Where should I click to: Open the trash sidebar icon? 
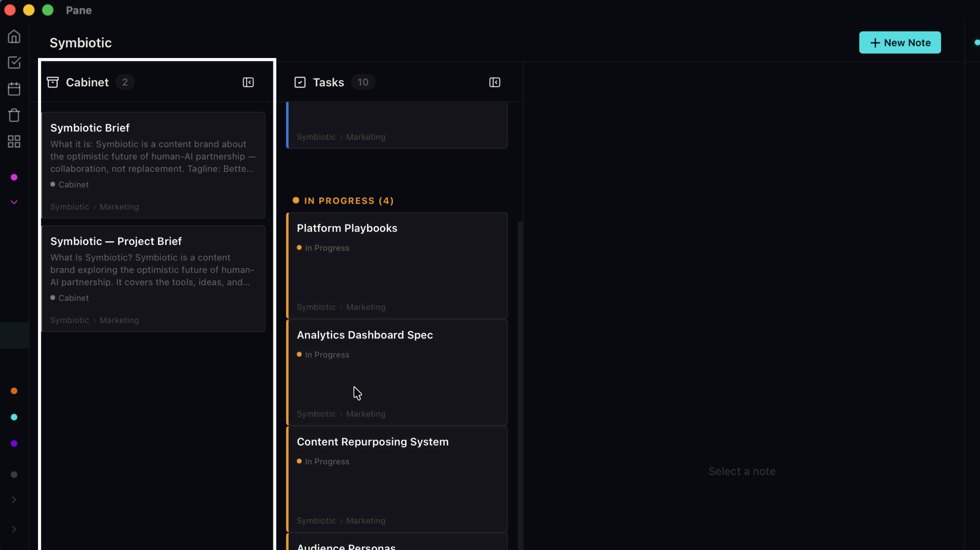pos(14,115)
